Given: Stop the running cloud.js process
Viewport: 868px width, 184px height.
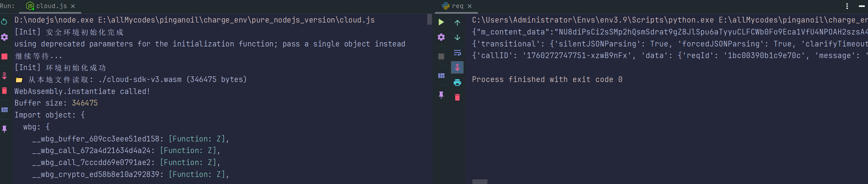Looking at the screenshot, I should (5, 56).
